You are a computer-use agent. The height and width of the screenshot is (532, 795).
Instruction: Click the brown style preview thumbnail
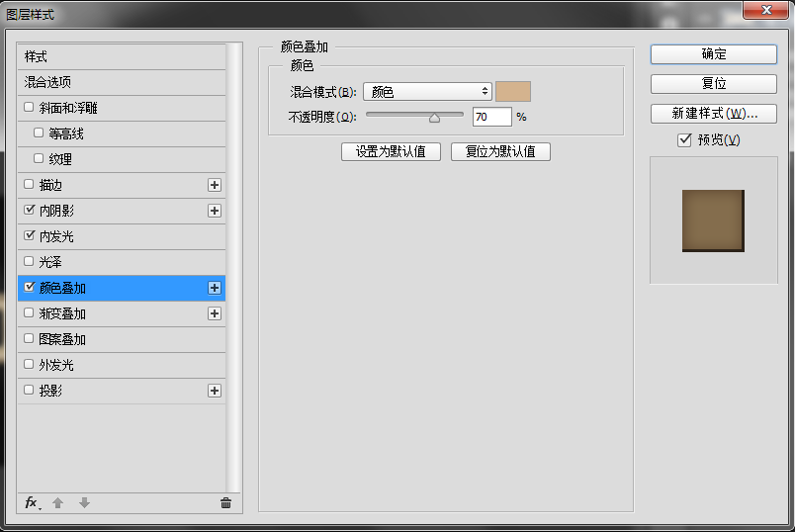point(713,221)
